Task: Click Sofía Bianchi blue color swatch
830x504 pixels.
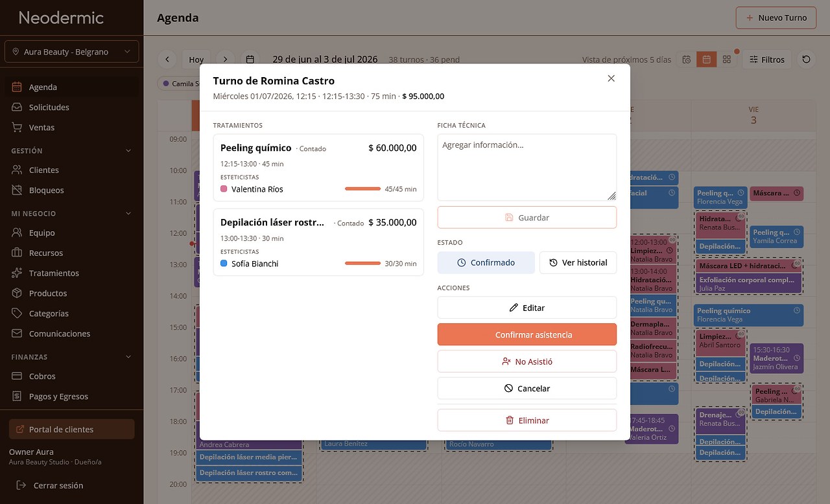Action: pyautogui.click(x=224, y=264)
